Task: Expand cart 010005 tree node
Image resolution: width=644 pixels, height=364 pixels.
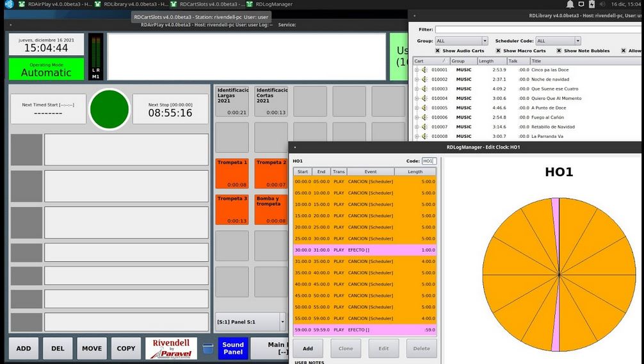Action: [x=417, y=108]
